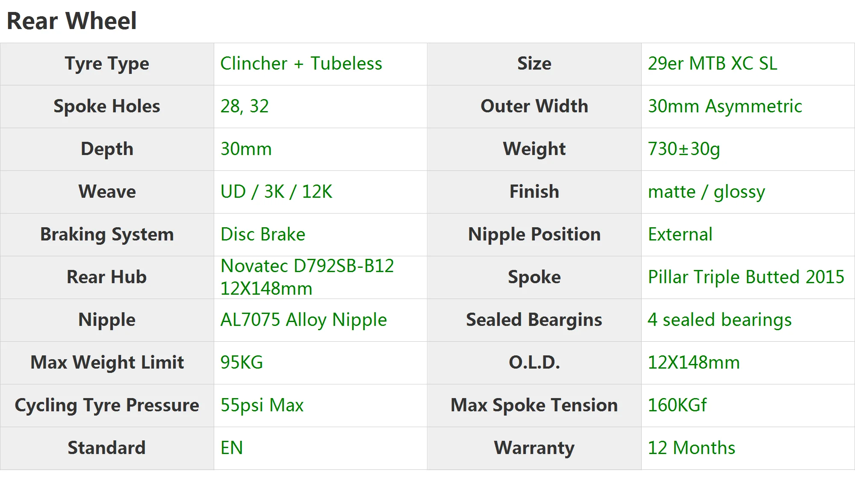Click the 730±30g weight value
Image resolution: width=855 pixels, height=504 pixels.
[x=684, y=149]
